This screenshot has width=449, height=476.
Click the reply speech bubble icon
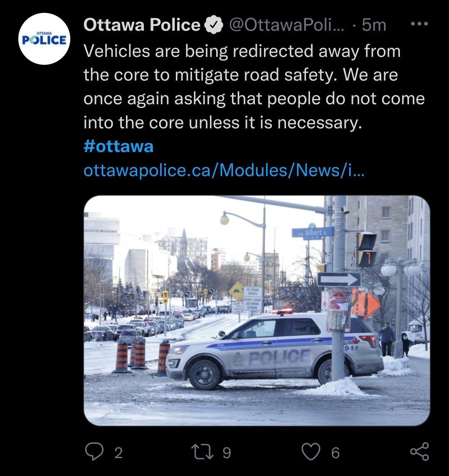94,451
